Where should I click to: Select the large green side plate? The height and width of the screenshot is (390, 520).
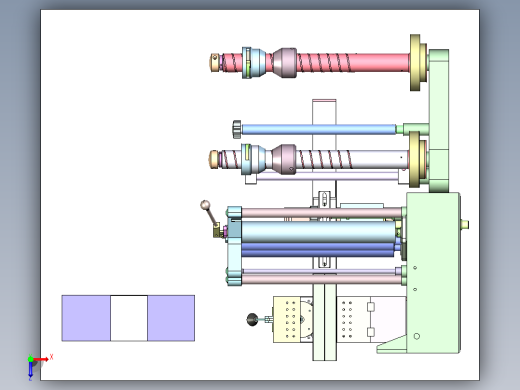pos(433,273)
